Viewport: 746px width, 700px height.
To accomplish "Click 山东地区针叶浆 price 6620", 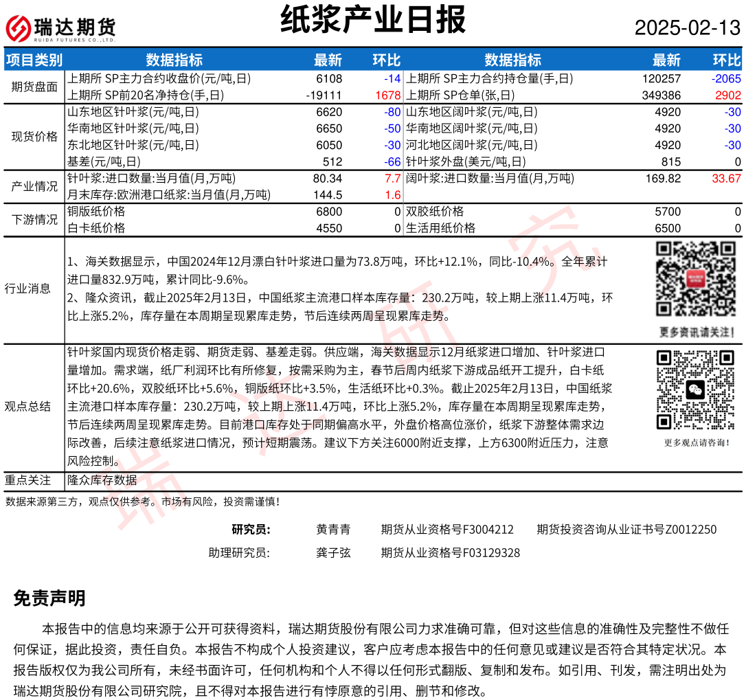I will point(329,112).
